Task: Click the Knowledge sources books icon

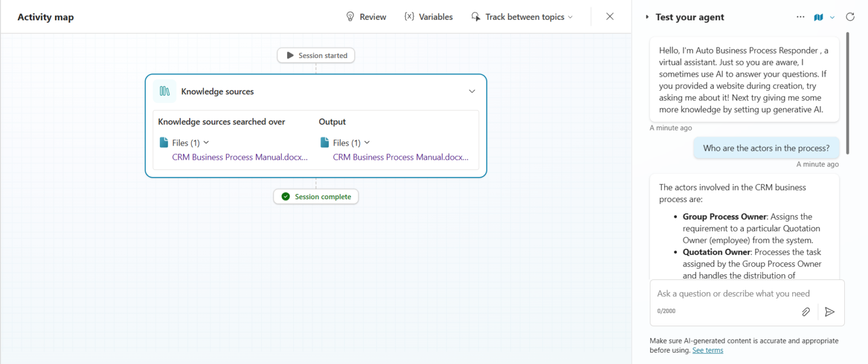Action: click(164, 91)
